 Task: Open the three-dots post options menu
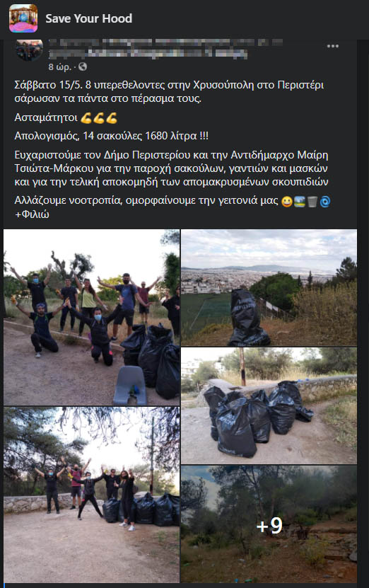click(333, 46)
